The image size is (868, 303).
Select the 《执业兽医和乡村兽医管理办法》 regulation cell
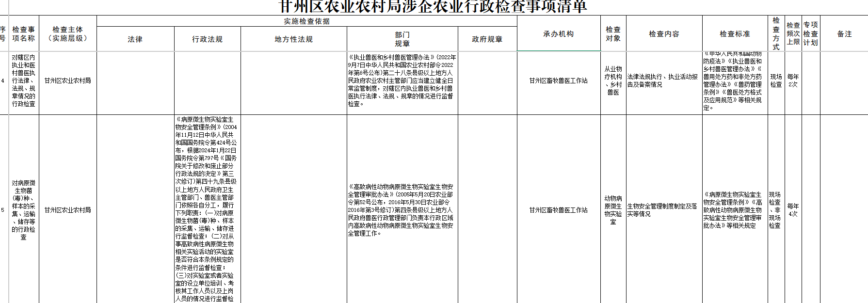coord(402,80)
